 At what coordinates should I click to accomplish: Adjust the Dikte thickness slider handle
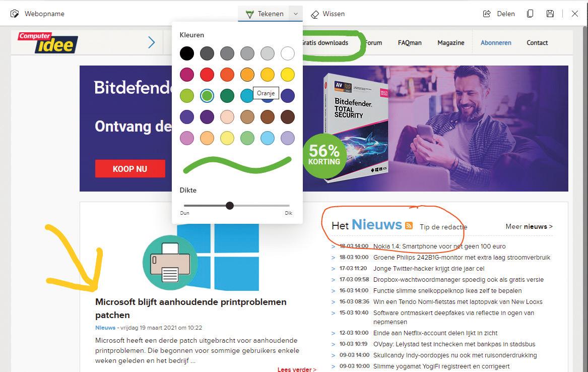click(230, 206)
